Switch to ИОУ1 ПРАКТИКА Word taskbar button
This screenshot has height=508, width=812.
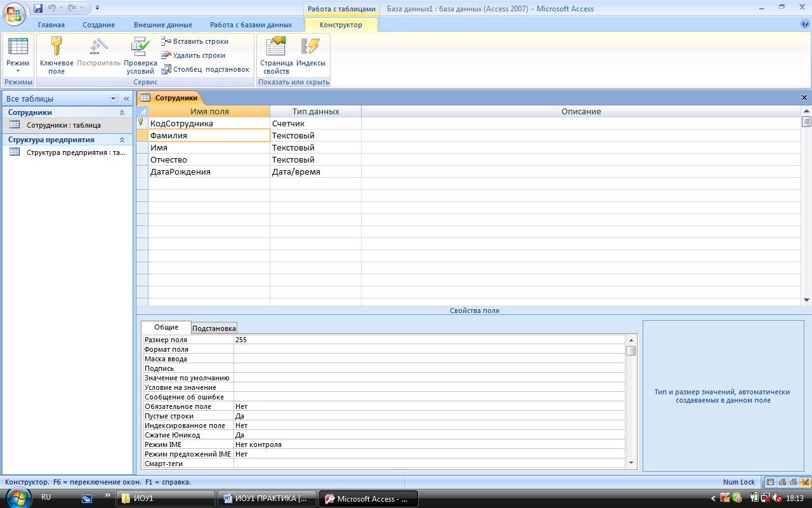tap(266, 498)
